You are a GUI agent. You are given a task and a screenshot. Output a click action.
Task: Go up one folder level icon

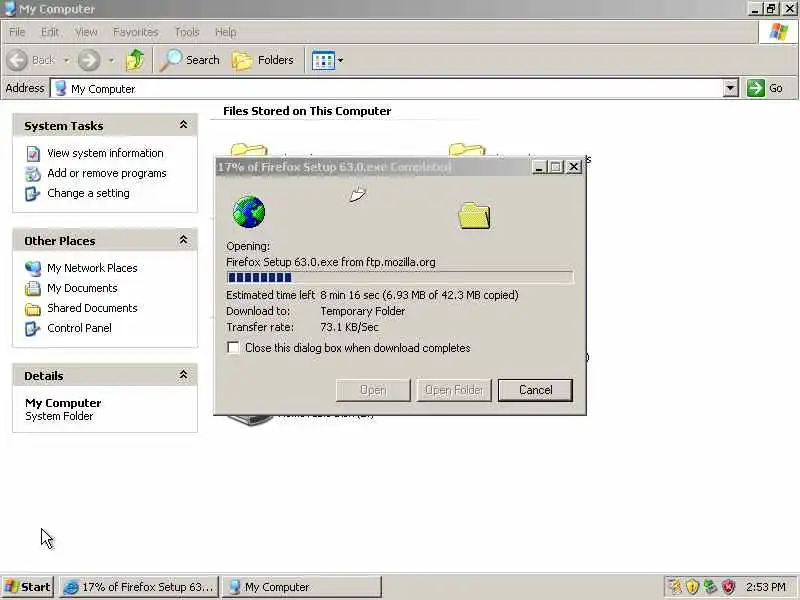click(135, 60)
